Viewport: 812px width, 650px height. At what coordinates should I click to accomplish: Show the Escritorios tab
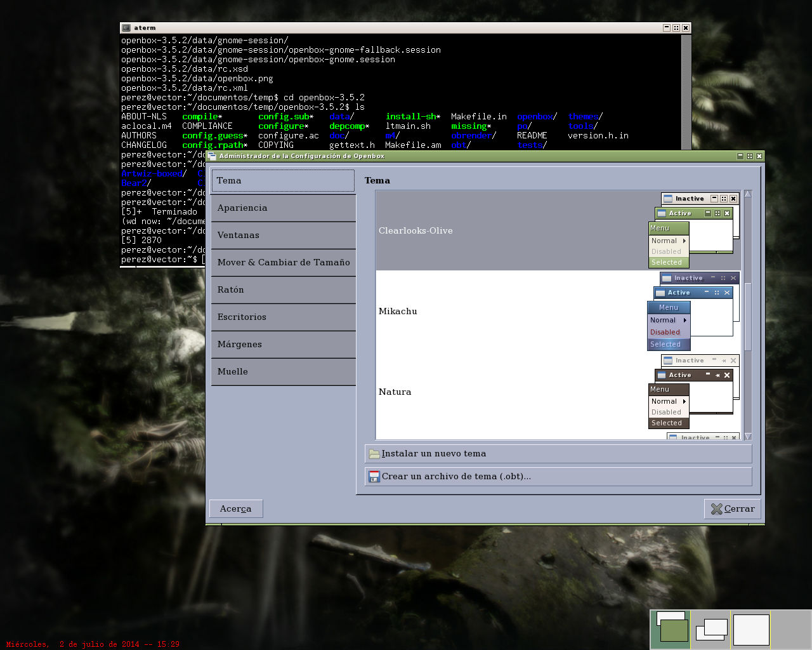tap(283, 317)
